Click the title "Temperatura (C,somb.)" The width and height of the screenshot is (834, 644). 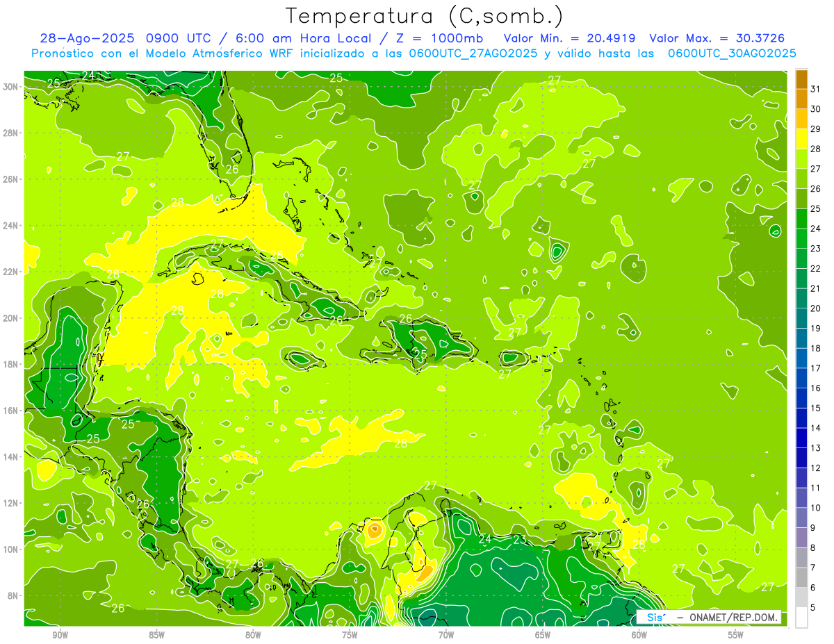pos(424,16)
